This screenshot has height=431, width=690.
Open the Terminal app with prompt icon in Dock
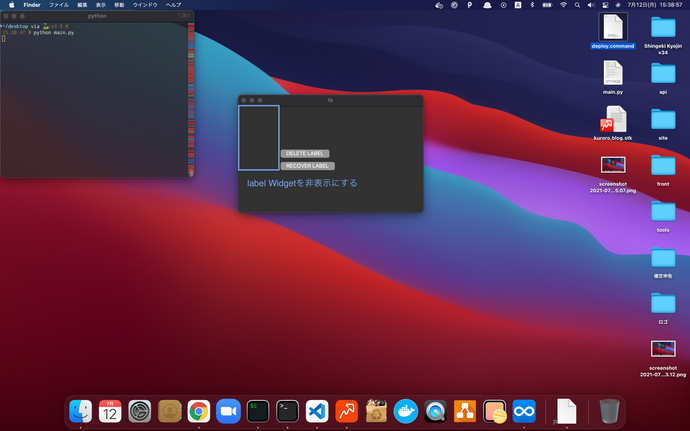point(287,411)
